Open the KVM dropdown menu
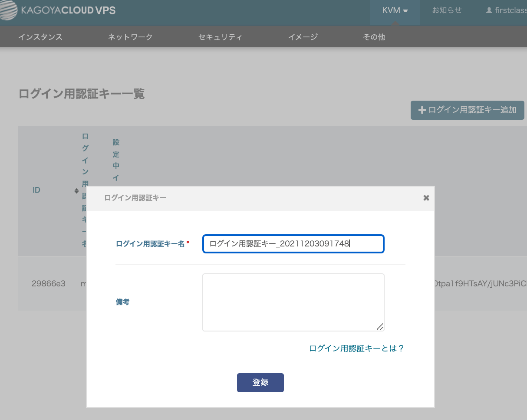 pos(395,10)
